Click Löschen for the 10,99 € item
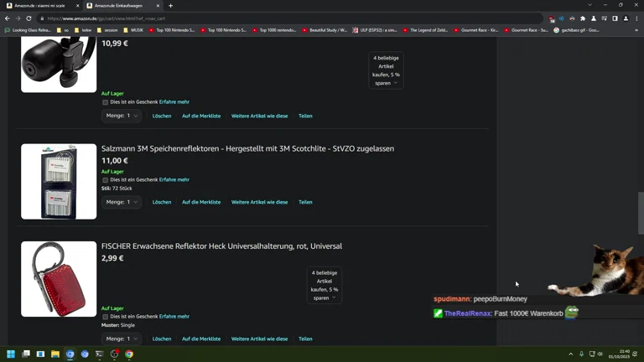 coord(162,116)
